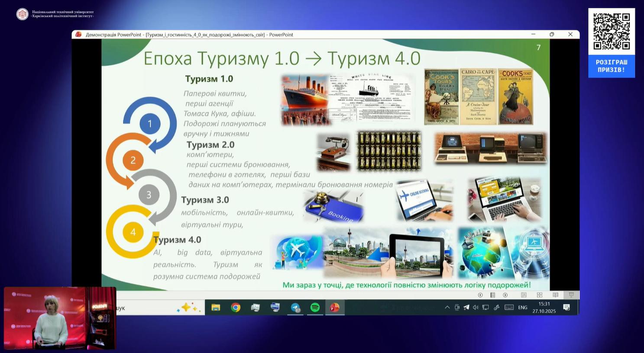Click the gray circle numbered 3
The image size is (644, 353).
(149, 195)
